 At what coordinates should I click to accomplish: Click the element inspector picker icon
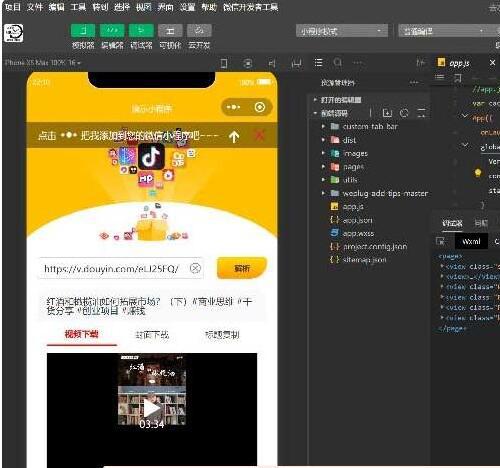pos(440,241)
